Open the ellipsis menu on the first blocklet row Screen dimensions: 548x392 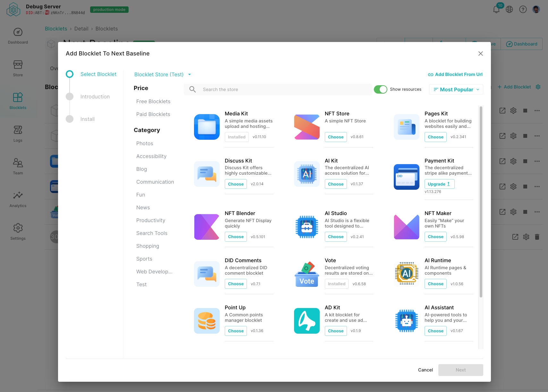(x=537, y=111)
